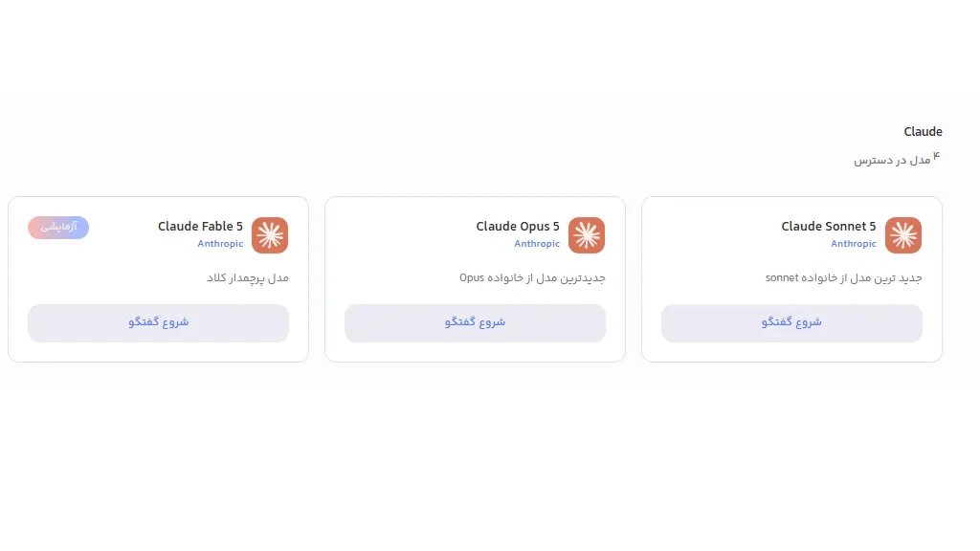980x551 pixels.
Task: Click the '۴ مدل در دسترس' count label
Action: point(897,159)
